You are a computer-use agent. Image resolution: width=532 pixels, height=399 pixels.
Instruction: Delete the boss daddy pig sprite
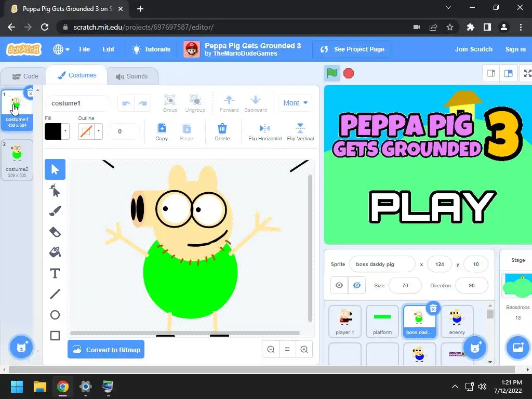click(433, 309)
